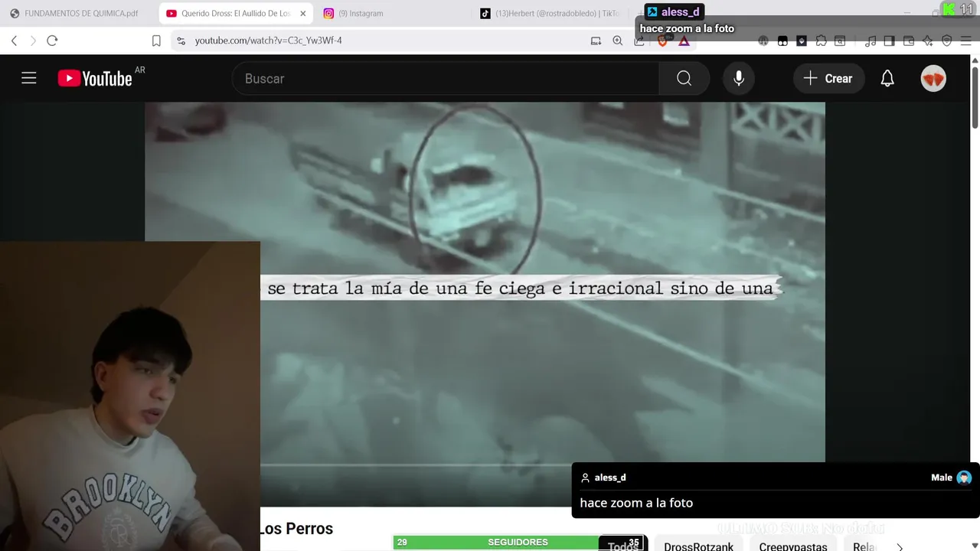The height and width of the screenshot is (551, 980).
Task: Switch to the Herbert TikTok tab
Action: click(551, 13)
